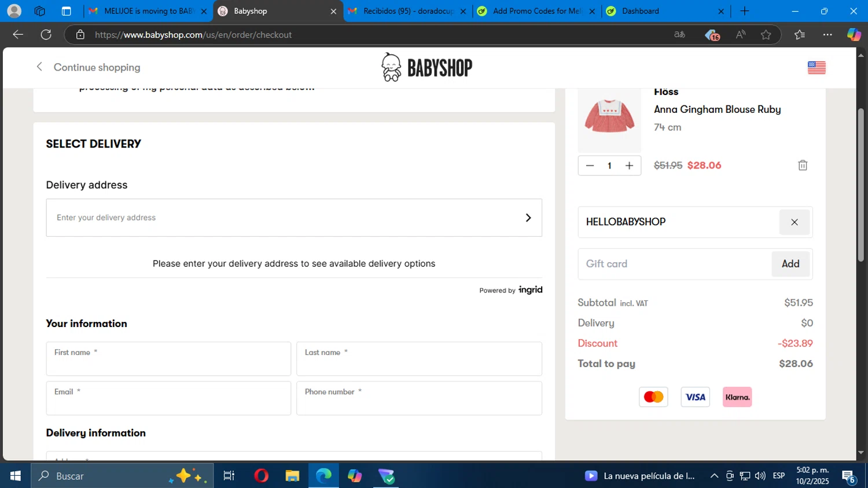Click the Last name field
The image size is (868, 488).
[x=419, y=359]
